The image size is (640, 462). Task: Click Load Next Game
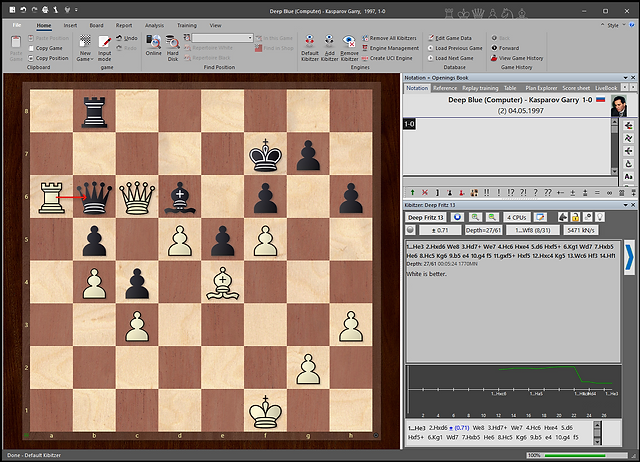pos(451,58)
